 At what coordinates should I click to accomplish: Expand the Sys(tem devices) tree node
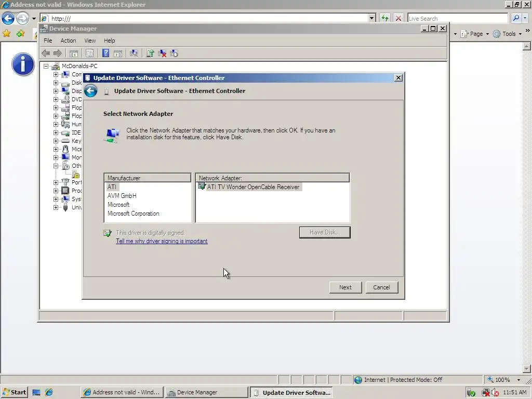click(56, 199)
